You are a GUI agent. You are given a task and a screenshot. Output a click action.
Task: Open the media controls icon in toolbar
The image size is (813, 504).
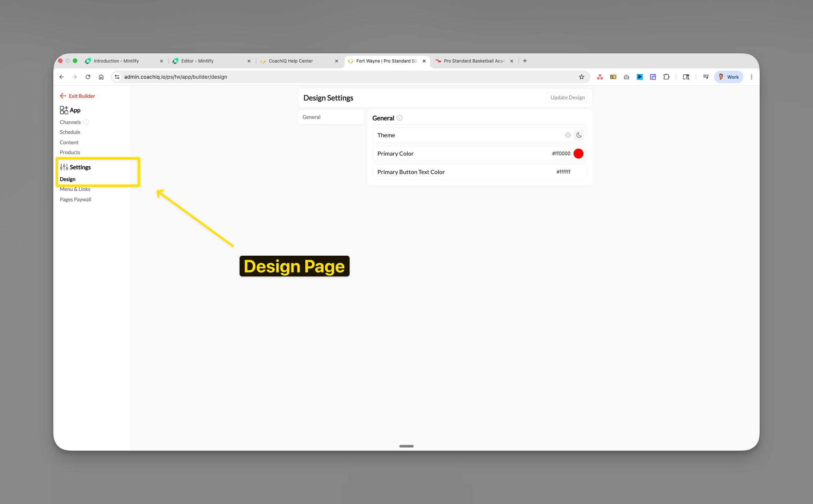click(x=706, y=77)
